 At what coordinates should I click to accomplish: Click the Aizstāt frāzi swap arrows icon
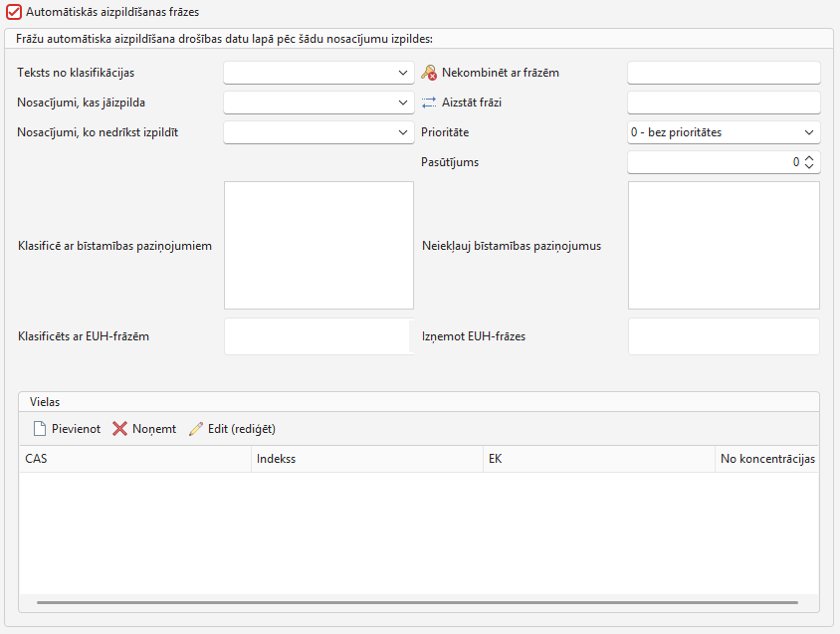[x=429, y=103]
